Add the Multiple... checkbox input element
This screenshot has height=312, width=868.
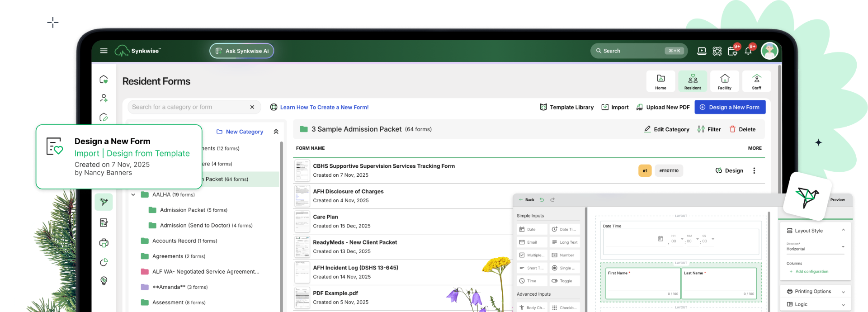(x=532, y=255)
